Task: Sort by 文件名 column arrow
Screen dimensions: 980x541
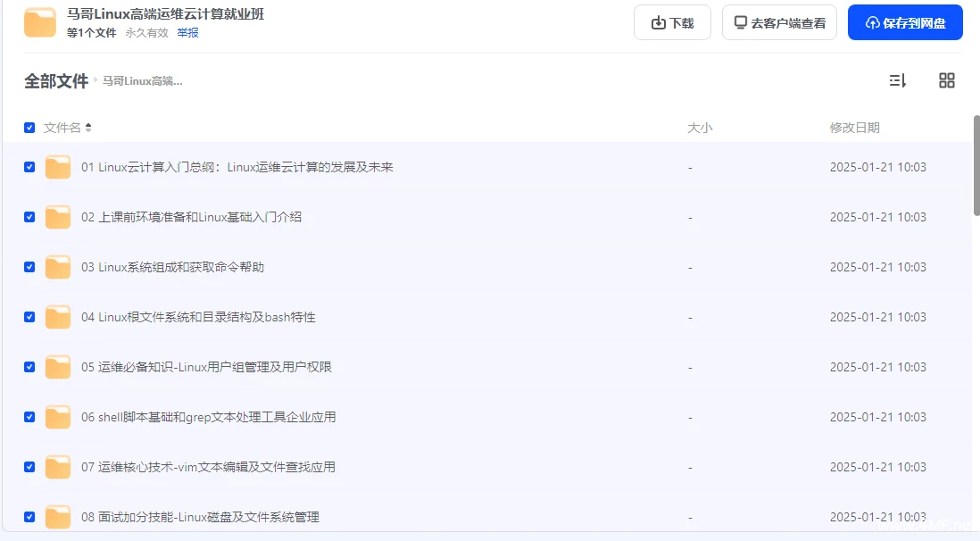Action: coord(88,128)
